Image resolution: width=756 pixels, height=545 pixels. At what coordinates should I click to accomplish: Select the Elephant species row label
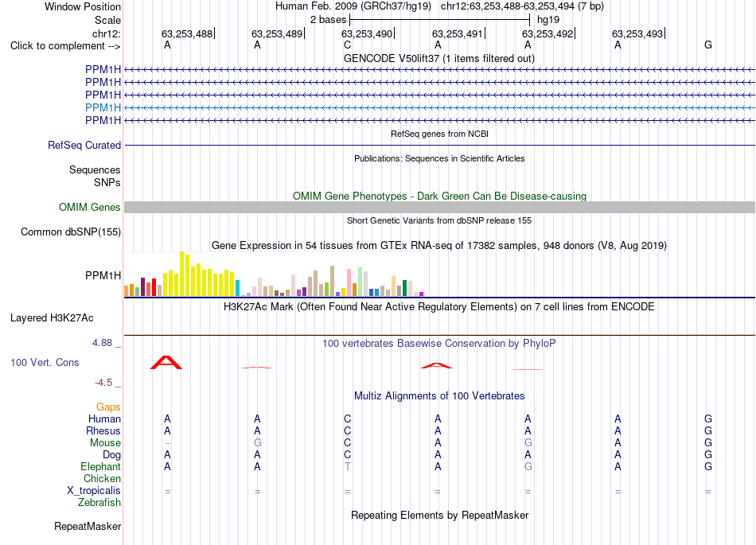(101, 467)
